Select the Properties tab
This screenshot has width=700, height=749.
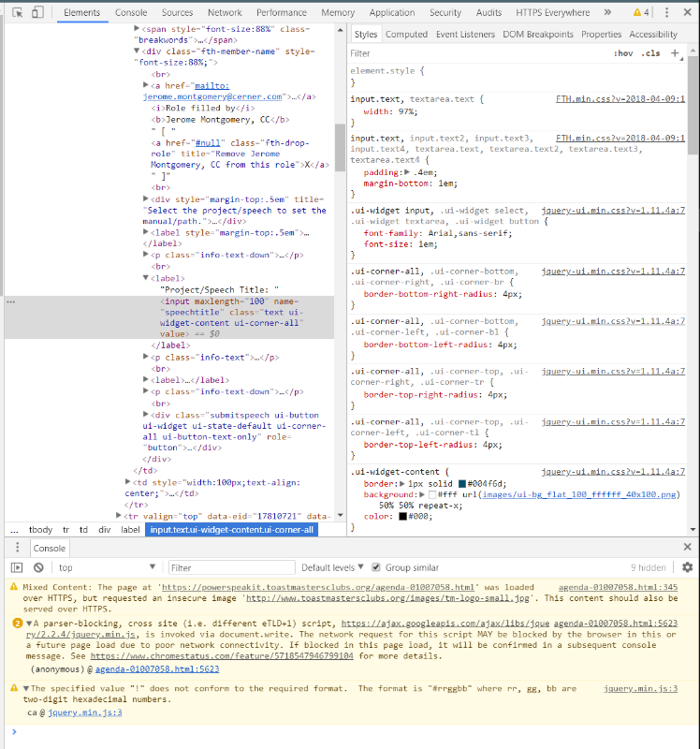601,35
